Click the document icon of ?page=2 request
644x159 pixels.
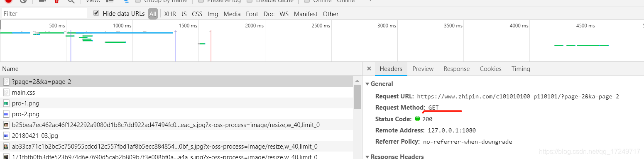6,82
